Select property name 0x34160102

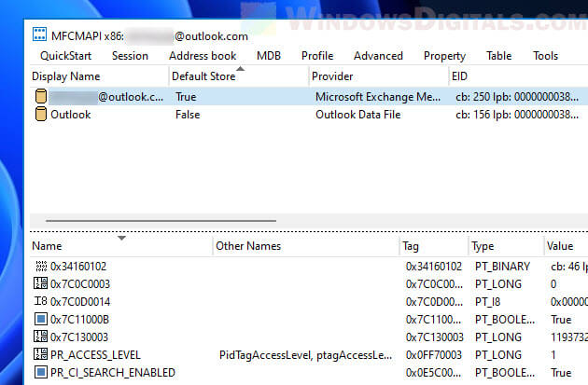click(78, 267)
